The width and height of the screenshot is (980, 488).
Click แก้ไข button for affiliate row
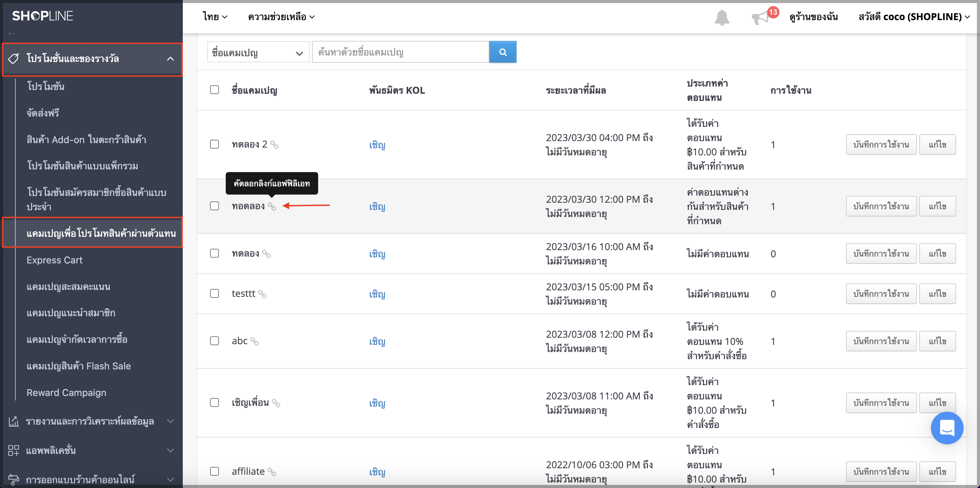(937, 471)
